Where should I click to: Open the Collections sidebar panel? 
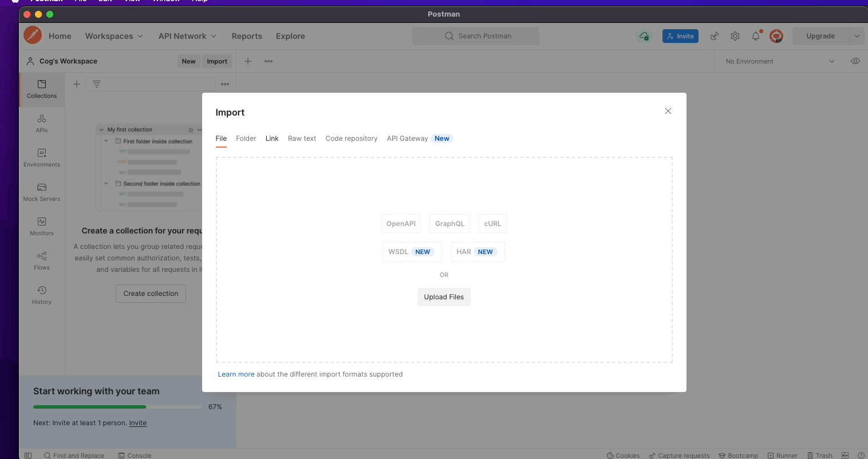41,89
